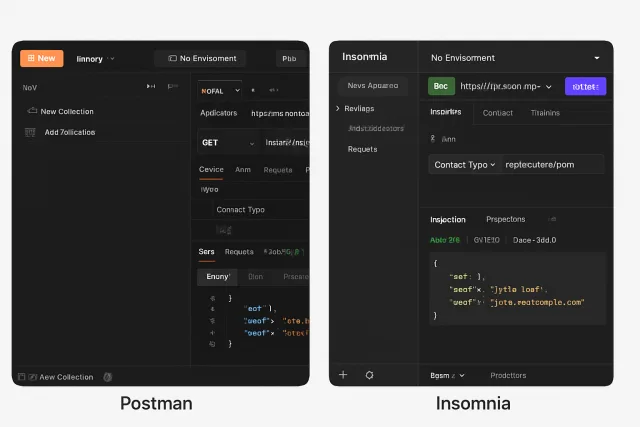Select No Envisoment button in Postman header
Viewport: 640px width, 427px height.
click(x=202, y=58)
